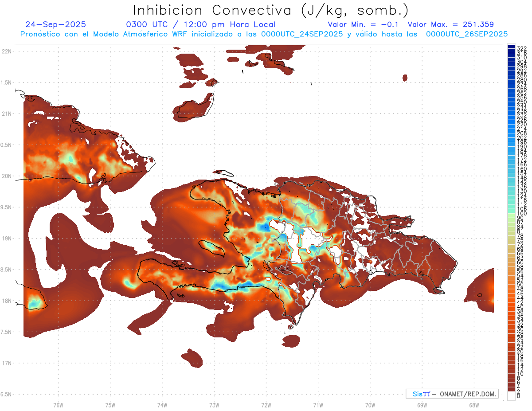Click the '22N' latitude label
Screen dimensions: 532x411
click(x=7, y=51)
